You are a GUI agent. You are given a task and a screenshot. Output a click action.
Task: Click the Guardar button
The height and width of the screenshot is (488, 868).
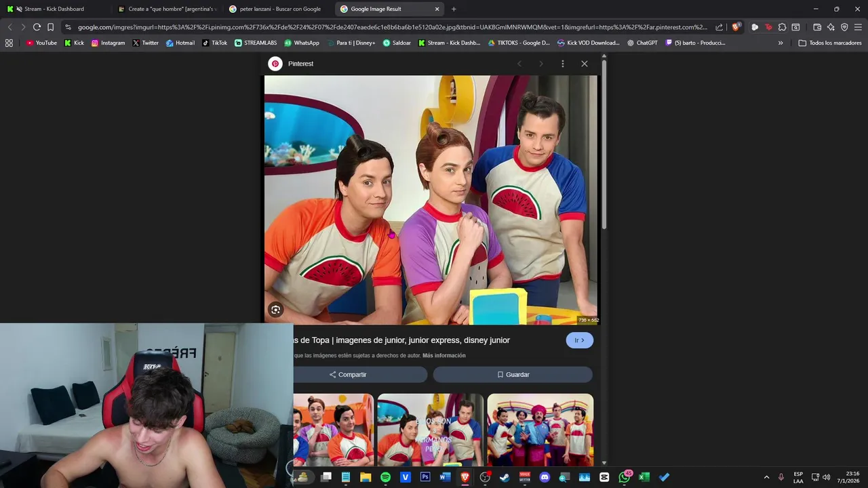[x=513, y=374]
